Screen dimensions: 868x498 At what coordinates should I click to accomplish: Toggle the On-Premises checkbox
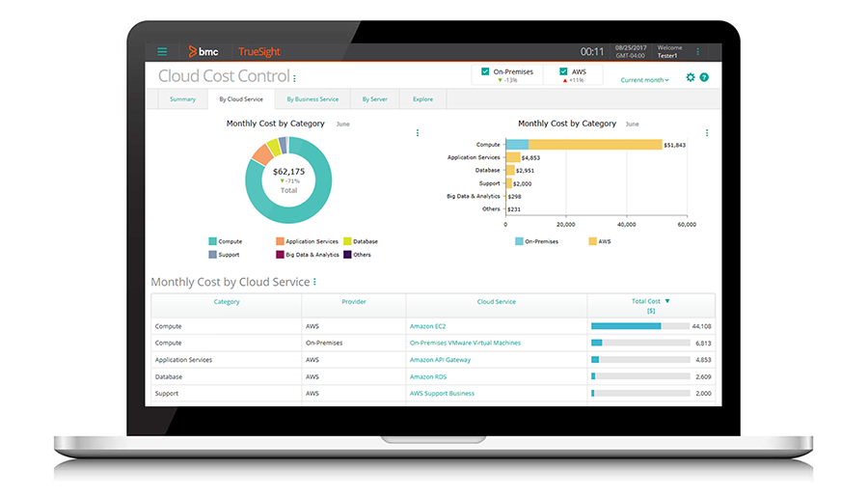click(485, 71)
